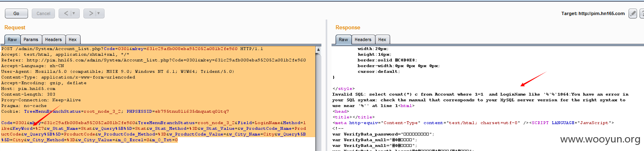Click the body line starting with uctCode&w_Query

[x=153, y=134]
